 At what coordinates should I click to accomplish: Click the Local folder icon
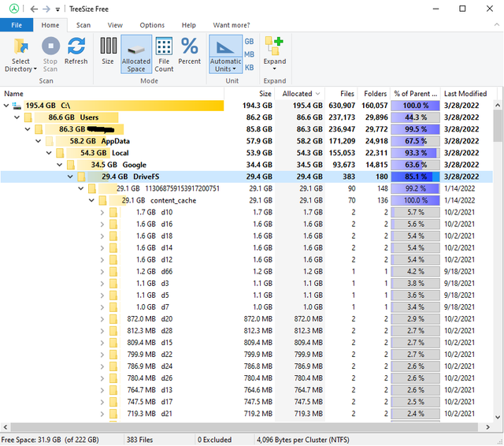60,153
